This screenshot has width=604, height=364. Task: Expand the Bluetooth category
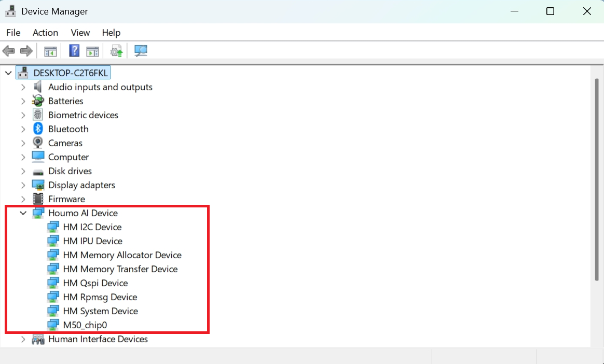[x=23, y=129]
